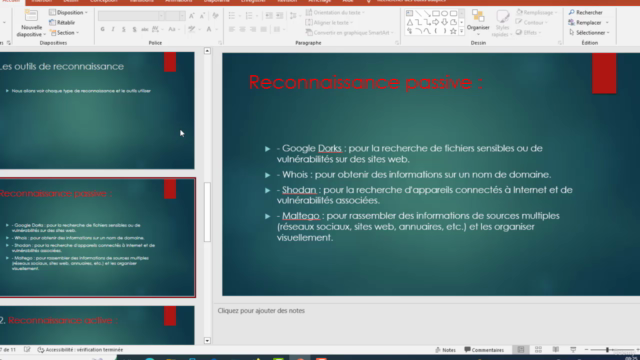Open the font name combo box
640x360 pixels.
[131, 16]
